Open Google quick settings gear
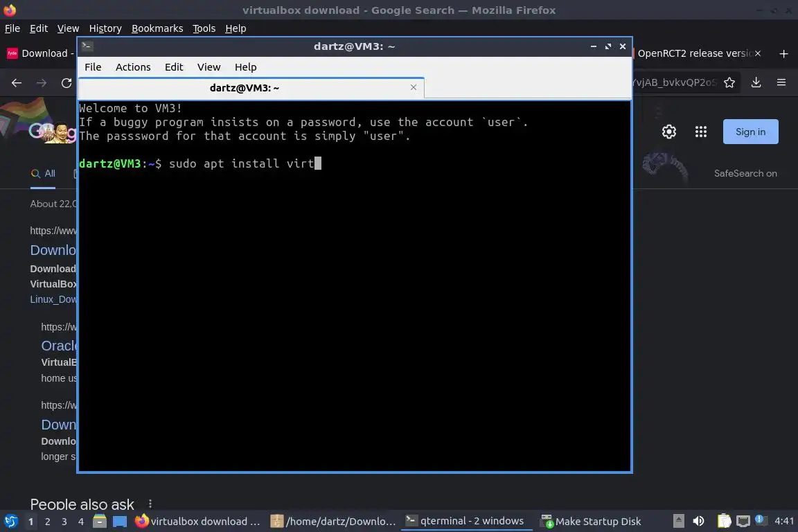 click(668, 132)
